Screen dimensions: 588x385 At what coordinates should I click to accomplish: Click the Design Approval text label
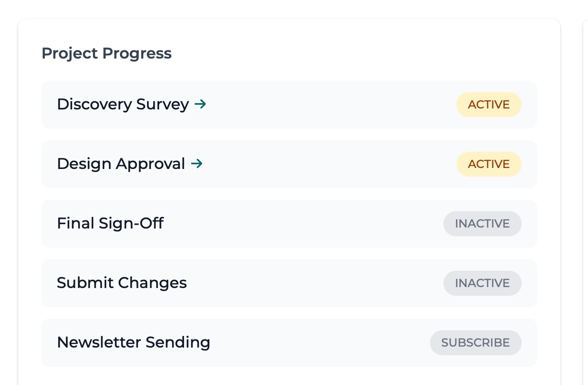click(x=121, y=164)
